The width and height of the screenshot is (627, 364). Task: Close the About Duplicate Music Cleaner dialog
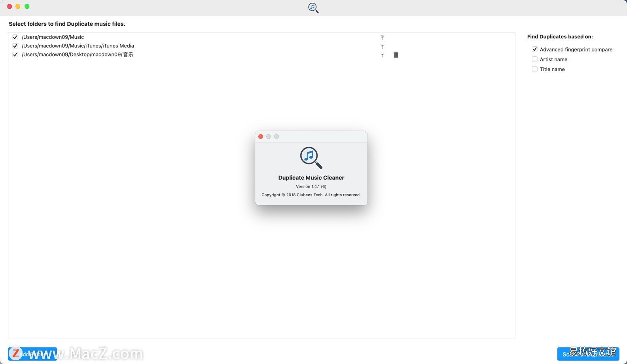pos(261,136)
